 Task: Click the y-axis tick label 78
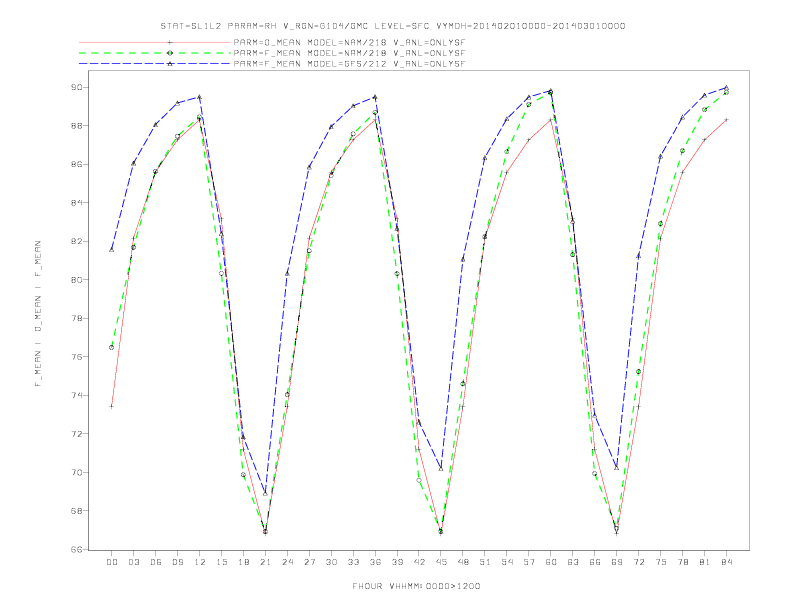tap(76, 318)
